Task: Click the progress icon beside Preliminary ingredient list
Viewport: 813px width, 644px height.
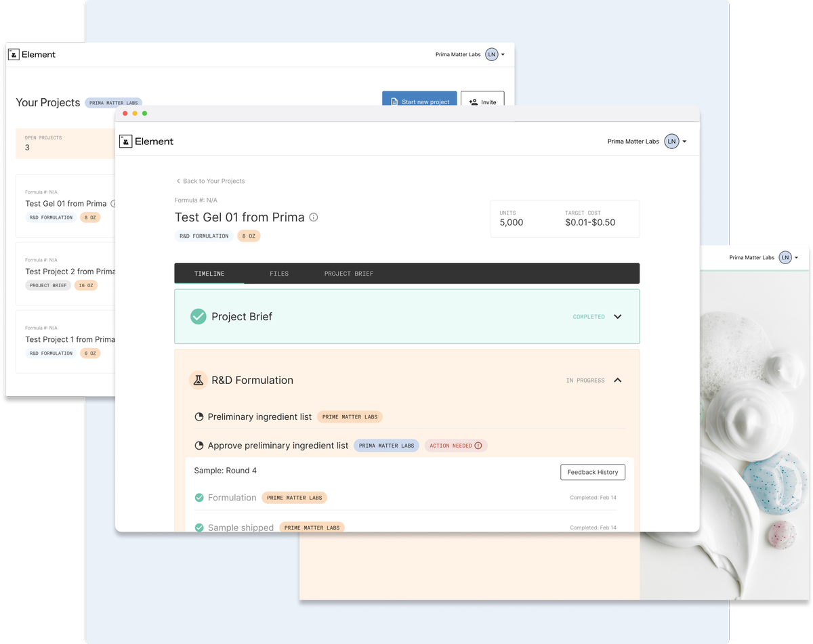Action: (x=199, y=417)
